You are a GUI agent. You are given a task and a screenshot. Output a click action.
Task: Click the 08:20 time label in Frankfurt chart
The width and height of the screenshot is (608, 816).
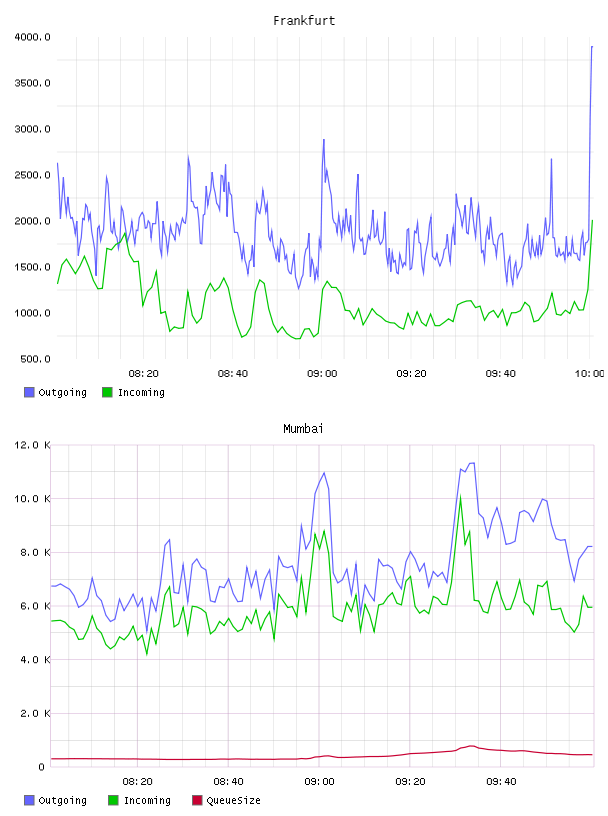coord(144,374)
